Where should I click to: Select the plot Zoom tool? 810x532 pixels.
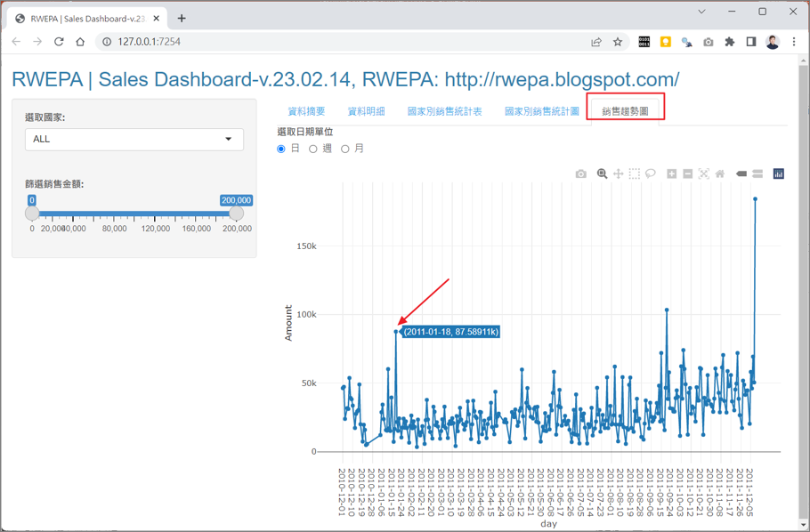pyautogui.click(x=602, y=174)
